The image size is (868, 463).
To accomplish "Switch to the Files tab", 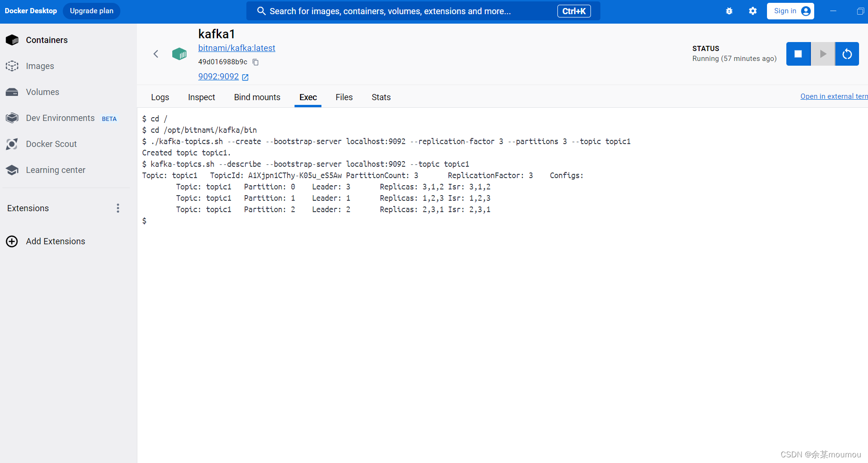I will click(x=344, y=97).
